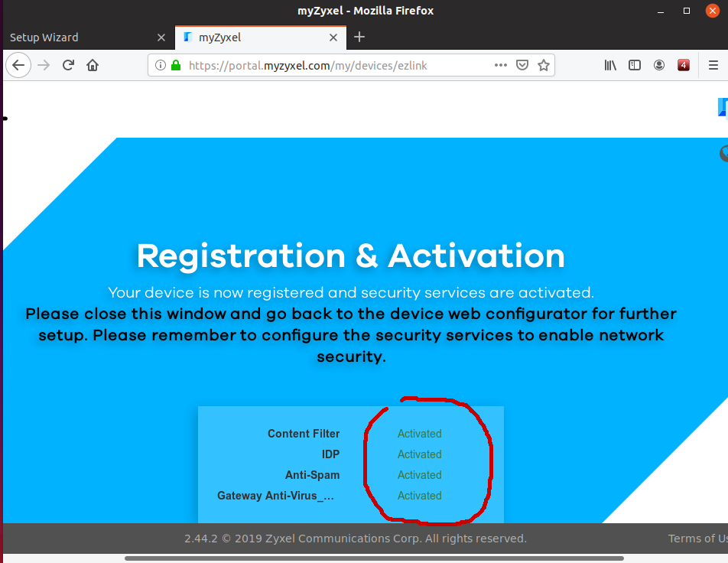The width and height of the screenshot is (728, 563).
Task: Click the IDP service label
Action: coord(330,454)
